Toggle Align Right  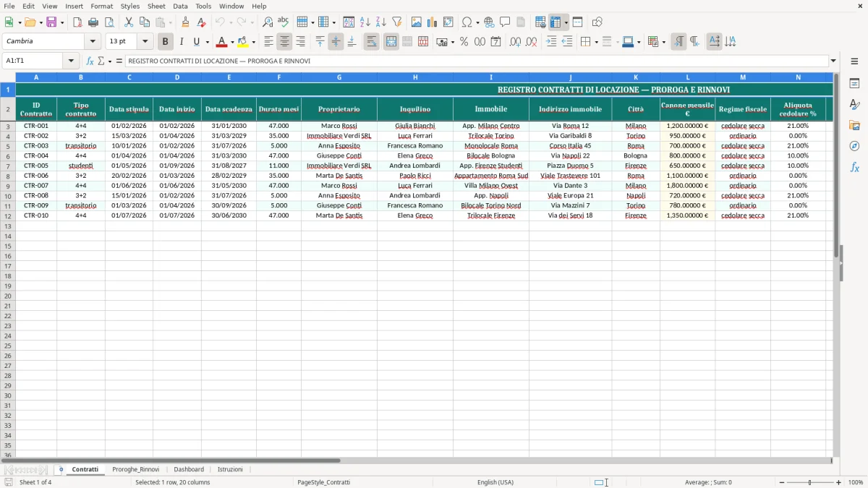tap(300, 42)
